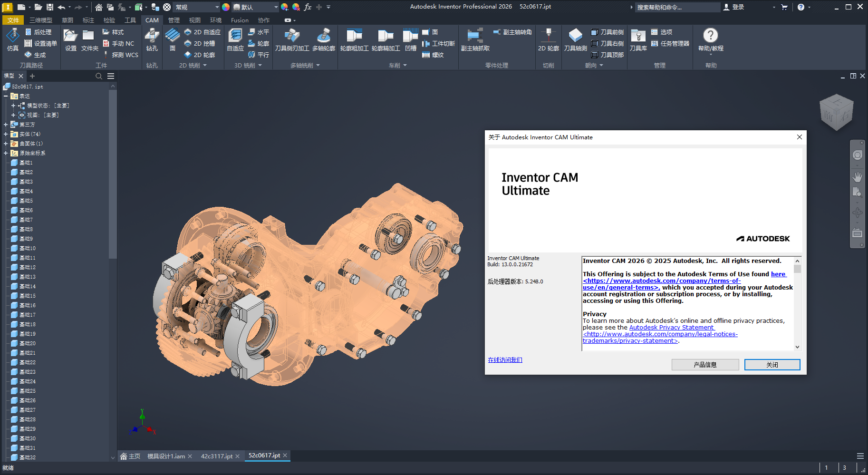
Task: Collapse the 表达 tree node
Action: click(x=6, y=96)
